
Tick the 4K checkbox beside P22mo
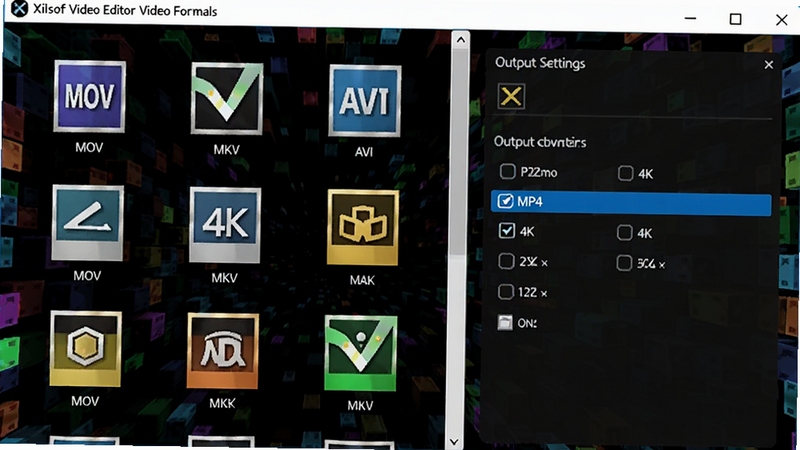(x=626, y=173)
